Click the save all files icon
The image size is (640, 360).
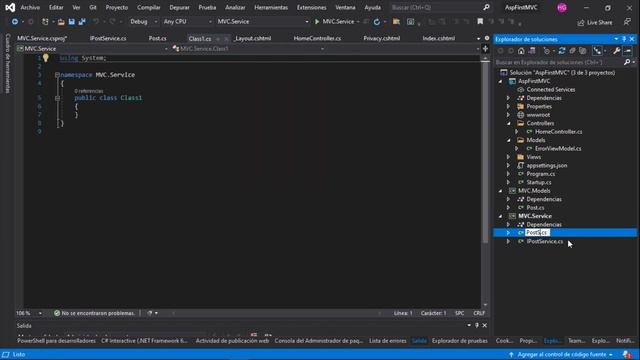(82, 22)
